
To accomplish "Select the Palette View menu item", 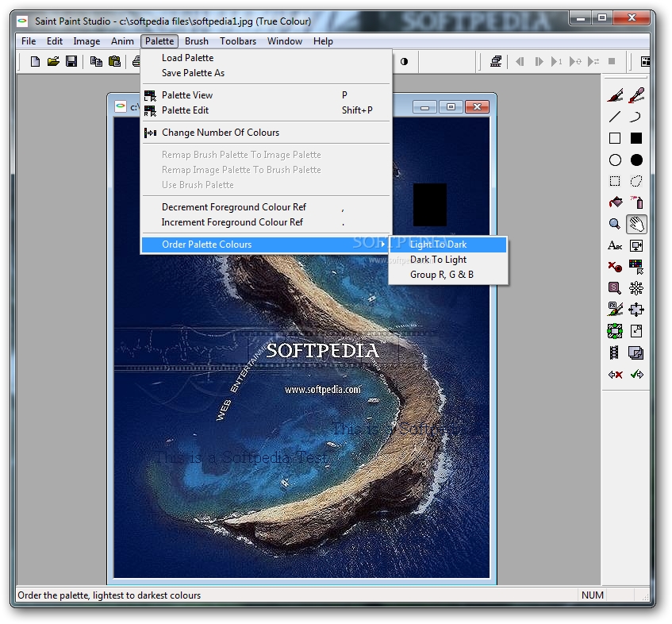I will pyautogui.click(x=266, y=95).
